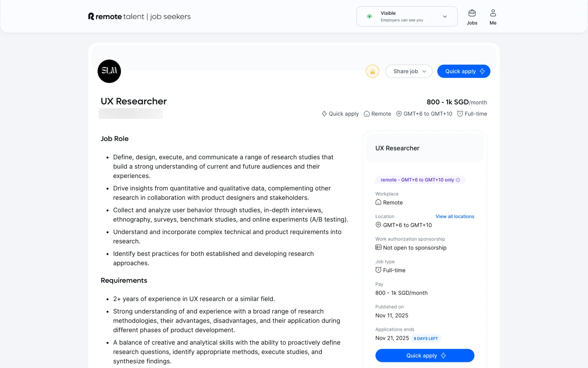Click the sidebar Quick apply button
Viewport: 588px width, 368px height.
[x=425, y=355]
